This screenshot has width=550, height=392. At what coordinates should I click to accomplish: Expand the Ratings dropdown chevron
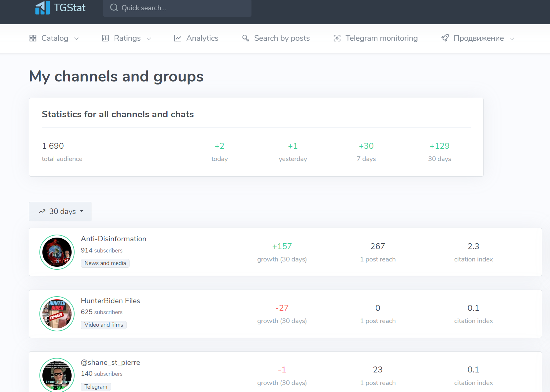point(149,39)
